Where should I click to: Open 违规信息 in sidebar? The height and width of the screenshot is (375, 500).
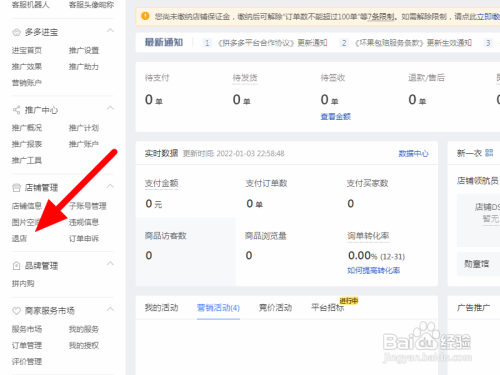coord(84,222)
